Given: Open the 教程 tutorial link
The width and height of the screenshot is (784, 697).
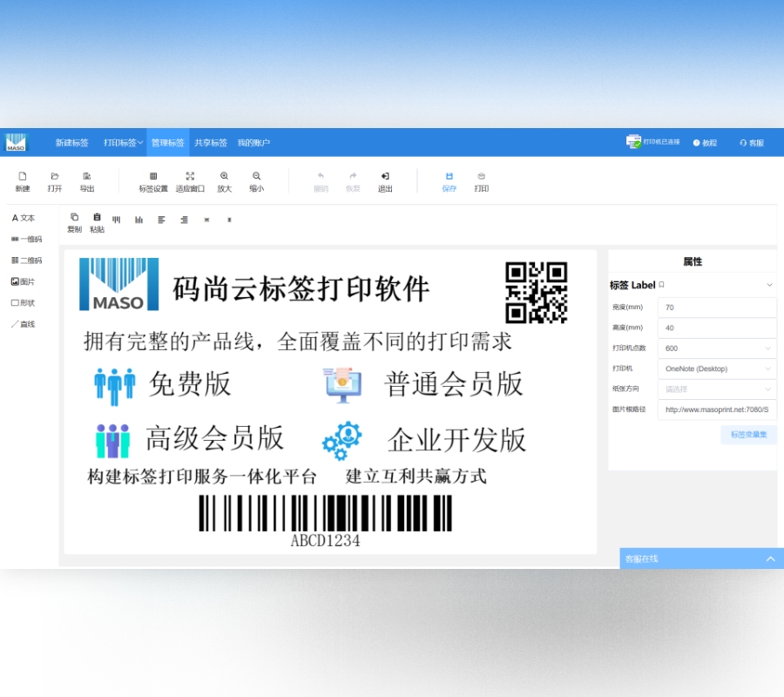Looking at the screenshot, I should coord(704,142).
